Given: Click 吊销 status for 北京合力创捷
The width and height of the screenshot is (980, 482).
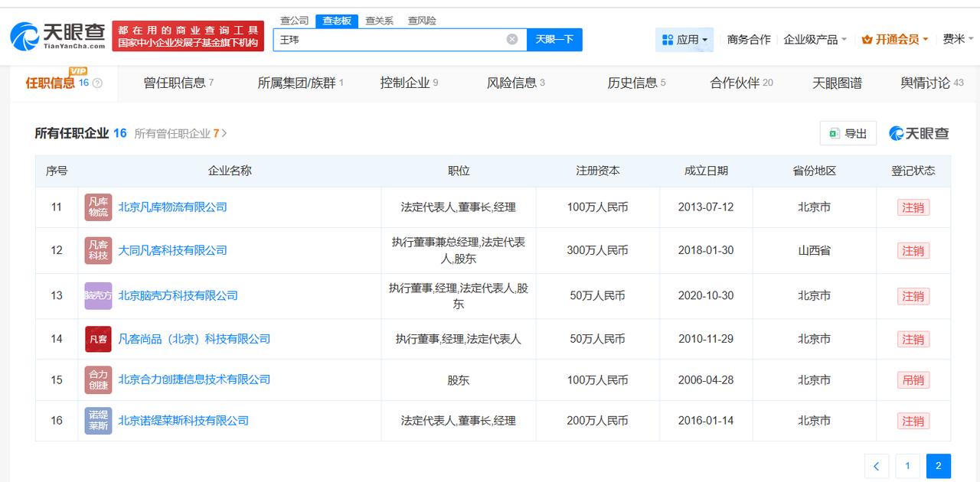Looking at the screenshot, I should (x=913, y=380).
